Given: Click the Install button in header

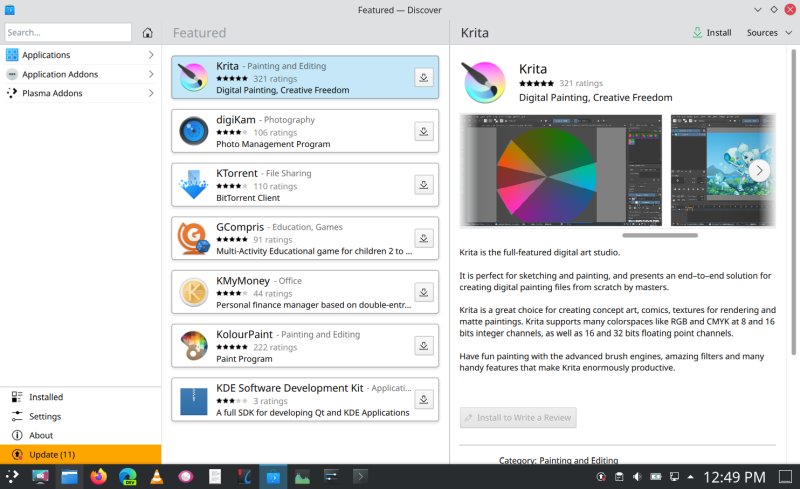Looking at the screenshot, I should (x=712, y=33).
